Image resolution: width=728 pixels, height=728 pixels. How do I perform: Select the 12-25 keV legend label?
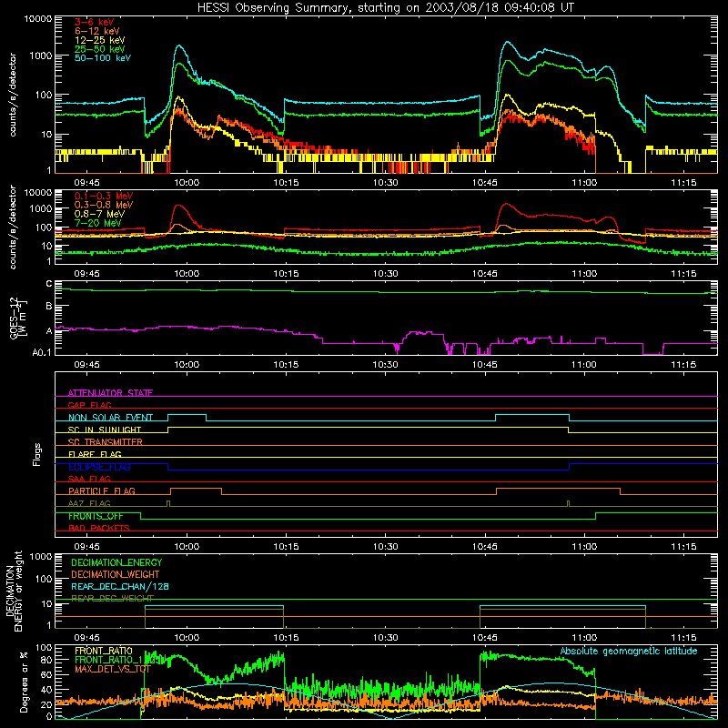[x=99, y=40]
